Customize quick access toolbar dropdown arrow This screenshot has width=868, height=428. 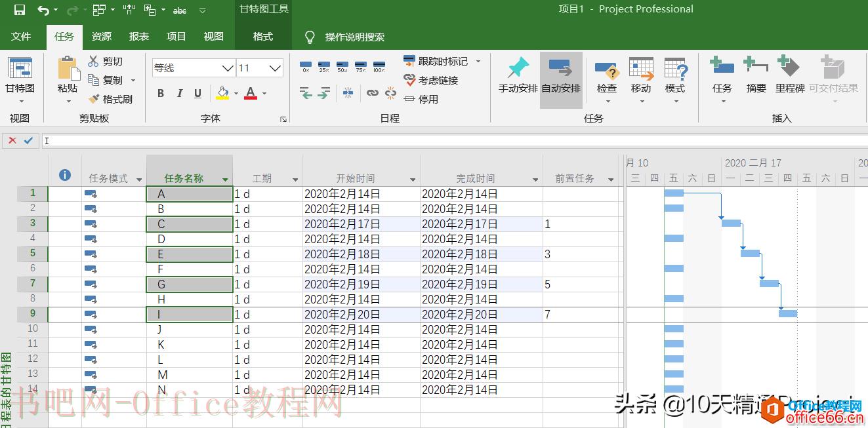click(x=202, y=10)
